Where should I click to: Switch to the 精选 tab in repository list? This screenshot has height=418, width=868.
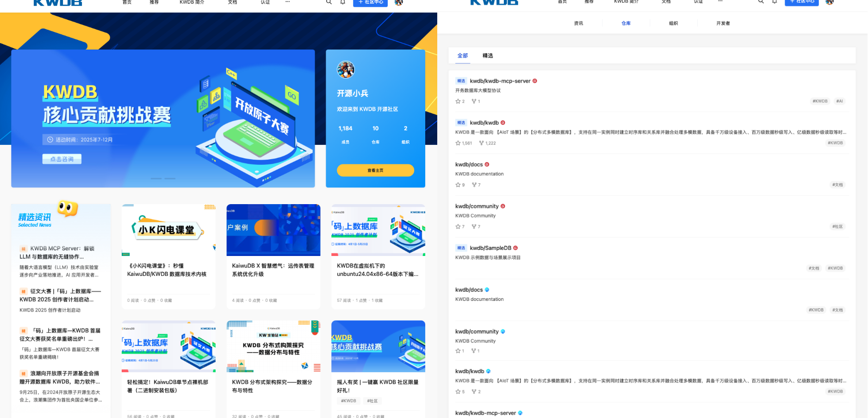tap(488, 56)
